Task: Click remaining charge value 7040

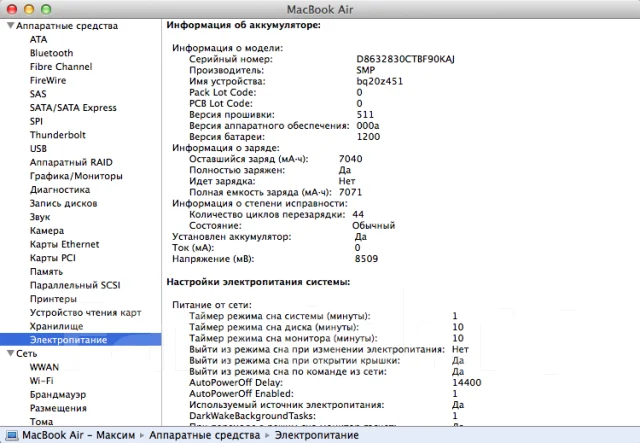Action: [x=351, y=159]
